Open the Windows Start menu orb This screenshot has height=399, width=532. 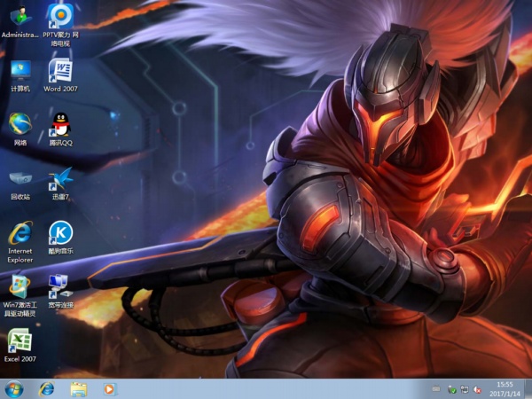coord(14,389)
